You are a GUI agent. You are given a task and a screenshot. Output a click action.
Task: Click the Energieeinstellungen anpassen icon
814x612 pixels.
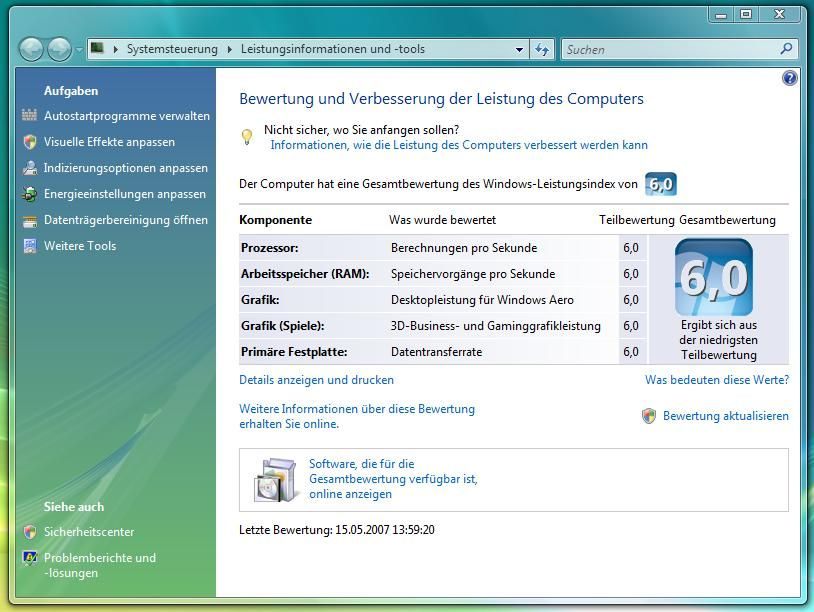pos(30,194)
